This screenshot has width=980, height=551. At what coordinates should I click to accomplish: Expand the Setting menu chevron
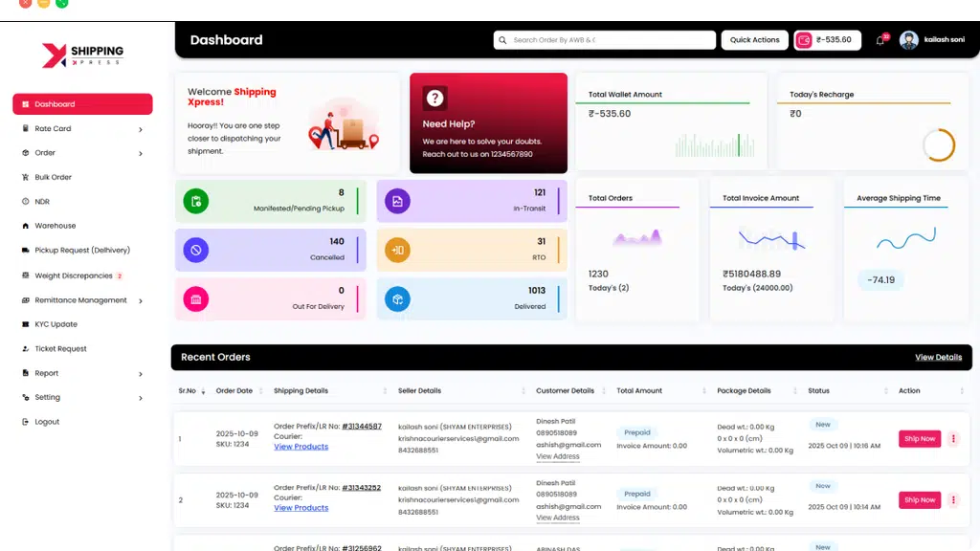pyautogui.click(x=141, y=398)
